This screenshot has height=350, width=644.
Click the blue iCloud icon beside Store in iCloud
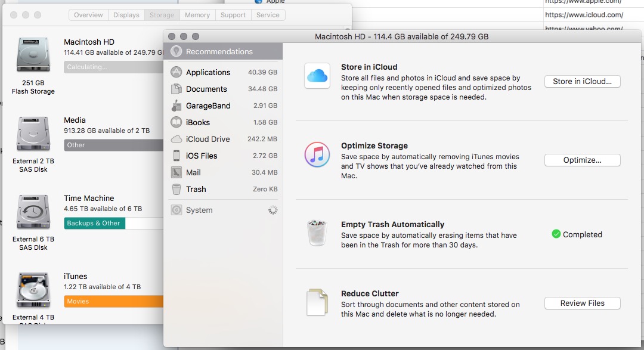click(x=317, y=76)
